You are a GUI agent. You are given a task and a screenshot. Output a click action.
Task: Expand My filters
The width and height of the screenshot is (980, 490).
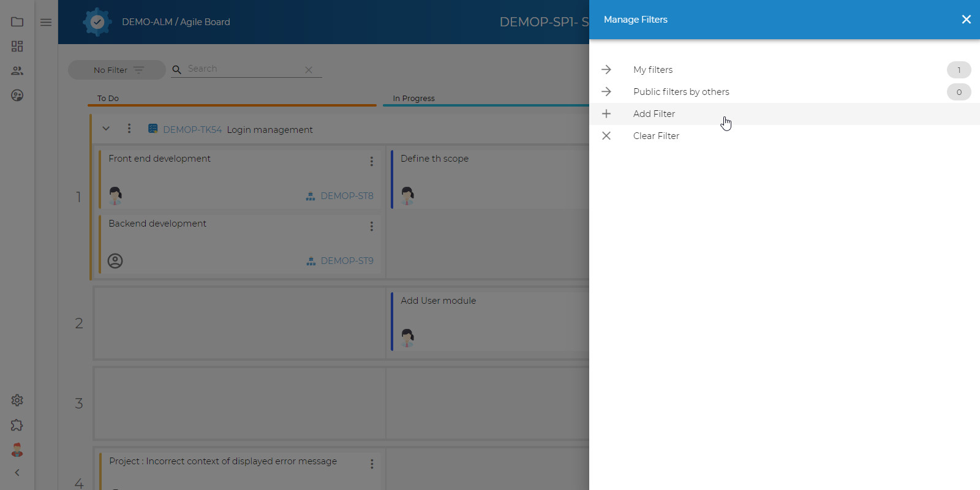tap(785, 70)
